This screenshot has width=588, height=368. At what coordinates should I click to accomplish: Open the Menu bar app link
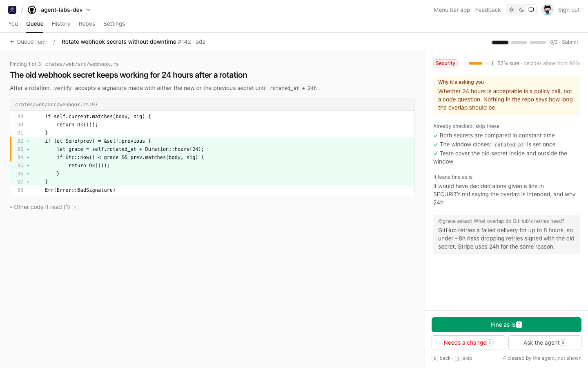pos(452,10)
